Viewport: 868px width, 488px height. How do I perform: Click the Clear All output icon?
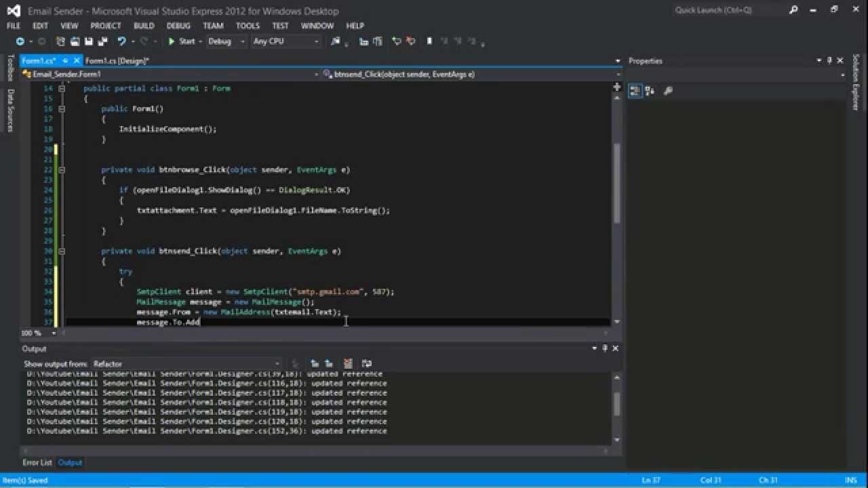coord(348,364)
